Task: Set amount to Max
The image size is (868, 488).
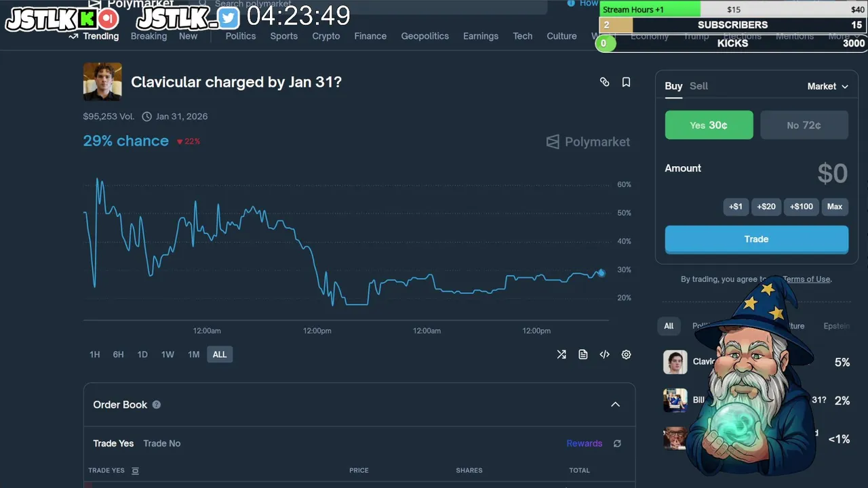Action: click(835, 207)
